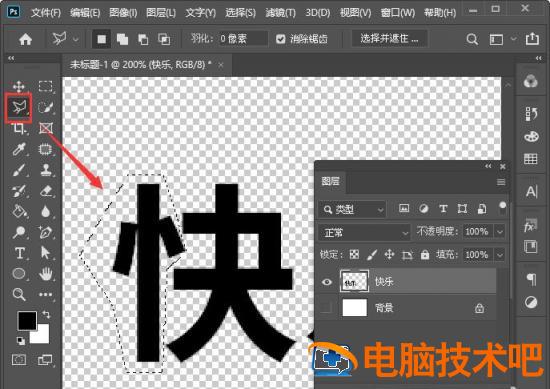Image resolution: width=550 pixels, height=389 pixels.
Task: Select the Zoom tool in toolbox
Action: point(19,294)
